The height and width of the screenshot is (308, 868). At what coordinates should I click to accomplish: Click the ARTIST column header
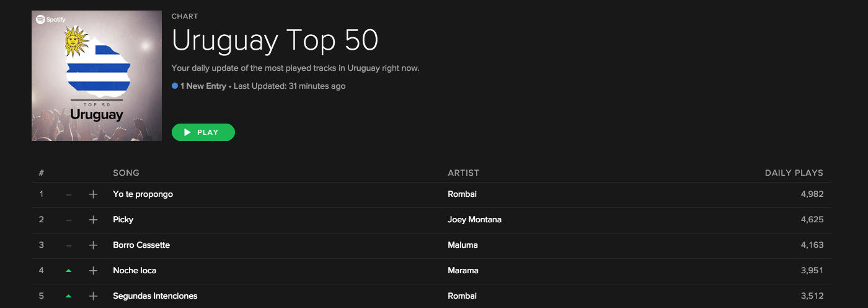463,173
